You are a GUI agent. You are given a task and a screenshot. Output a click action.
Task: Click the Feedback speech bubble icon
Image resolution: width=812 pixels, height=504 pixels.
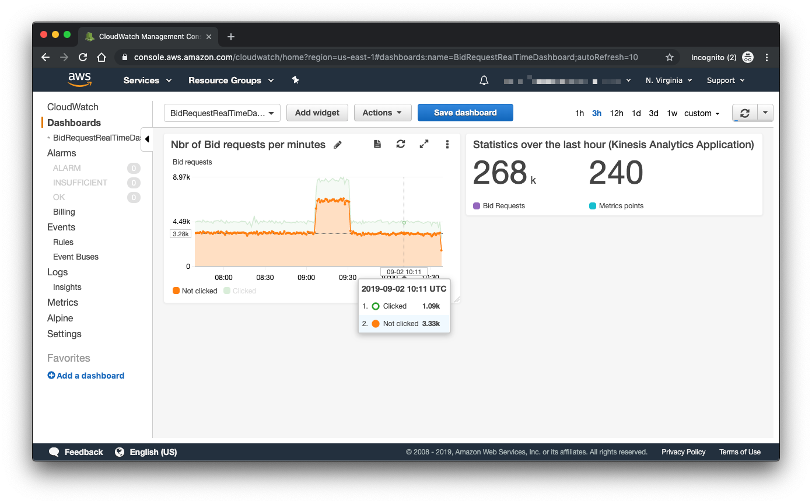[x=54, y=452]
